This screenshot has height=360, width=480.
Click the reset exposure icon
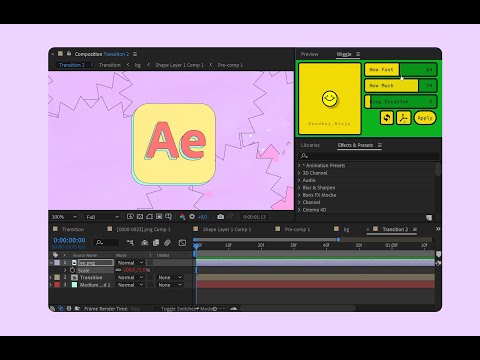point(192,217)
